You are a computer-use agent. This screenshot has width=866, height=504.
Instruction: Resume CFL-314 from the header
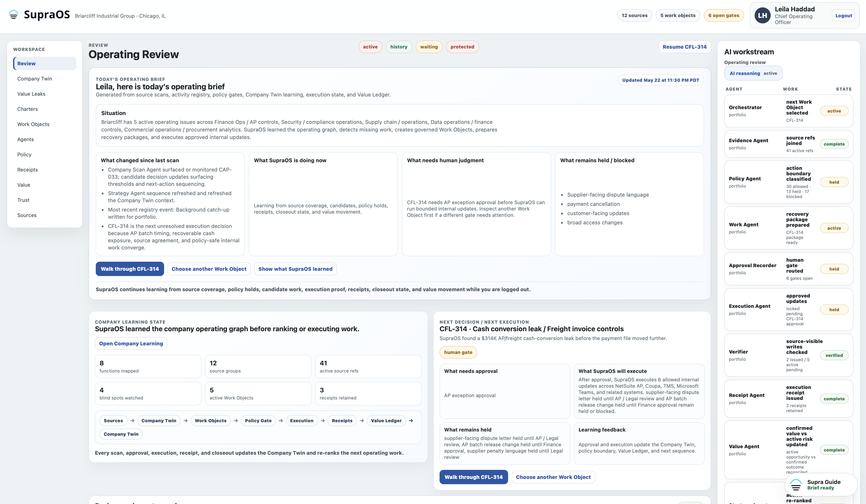click(x=684, y=47)
